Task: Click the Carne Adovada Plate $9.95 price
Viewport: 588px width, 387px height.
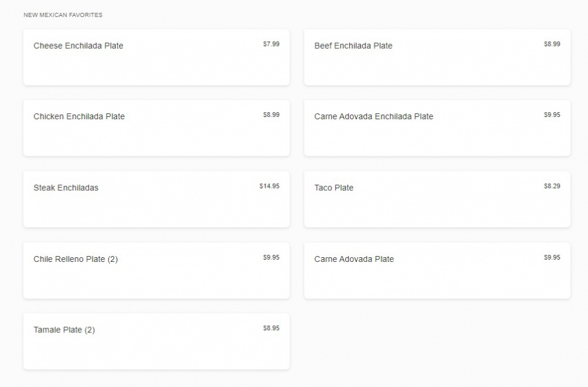Action: (552, 257)
